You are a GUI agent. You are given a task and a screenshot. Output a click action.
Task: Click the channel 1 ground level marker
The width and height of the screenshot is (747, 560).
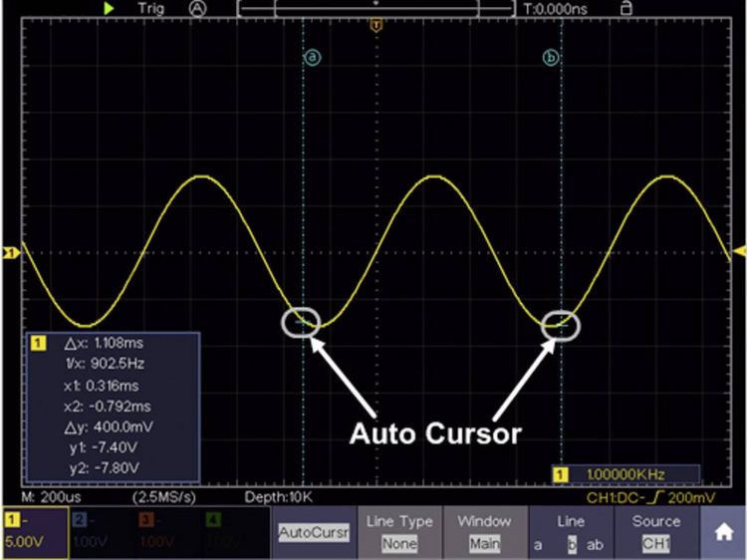click(x=11, y=252)
